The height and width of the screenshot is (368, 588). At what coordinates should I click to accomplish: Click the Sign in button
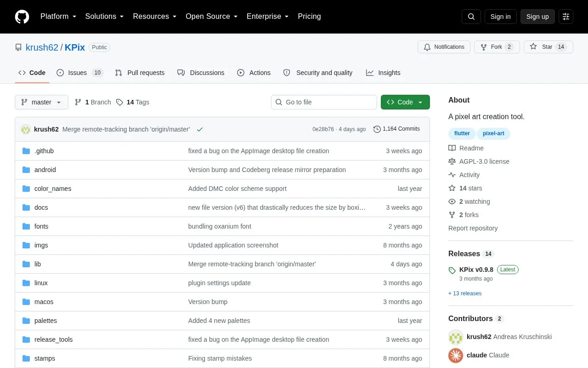tap(500, 17)
